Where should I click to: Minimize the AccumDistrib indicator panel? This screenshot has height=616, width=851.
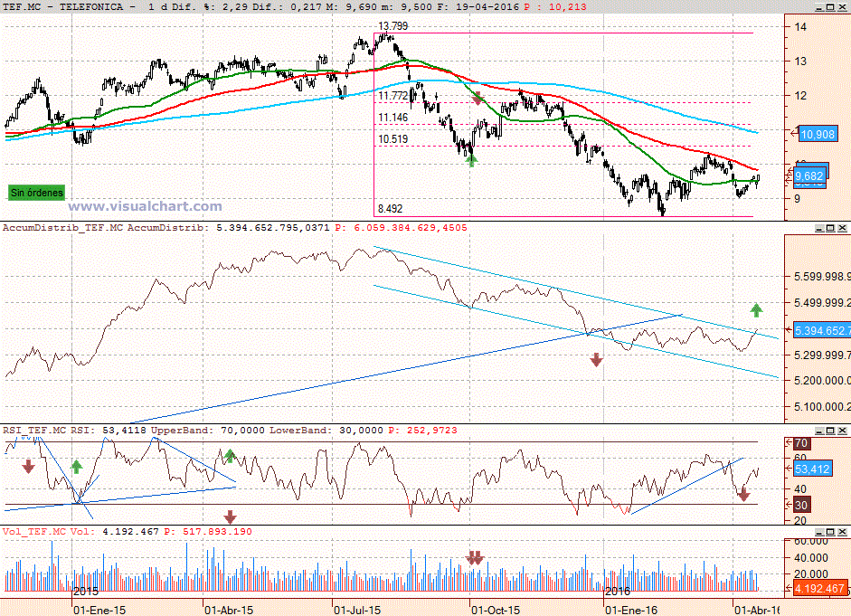tap(820, 228)
